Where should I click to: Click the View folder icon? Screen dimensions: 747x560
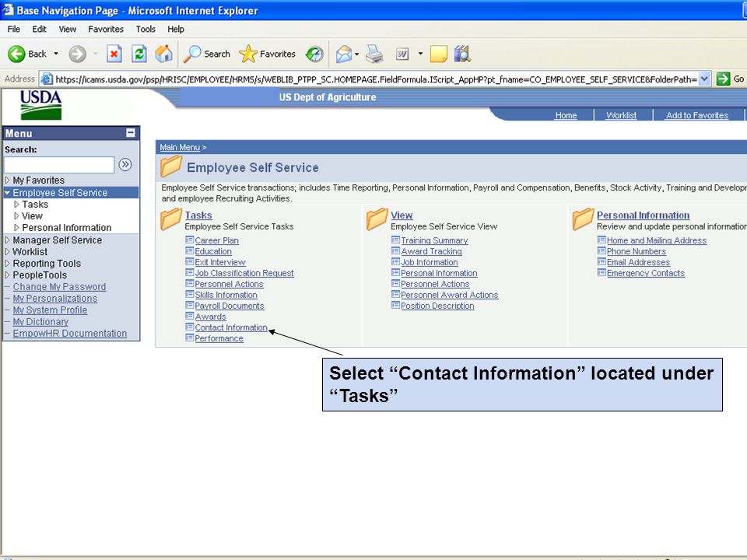[x=377, y=219]
